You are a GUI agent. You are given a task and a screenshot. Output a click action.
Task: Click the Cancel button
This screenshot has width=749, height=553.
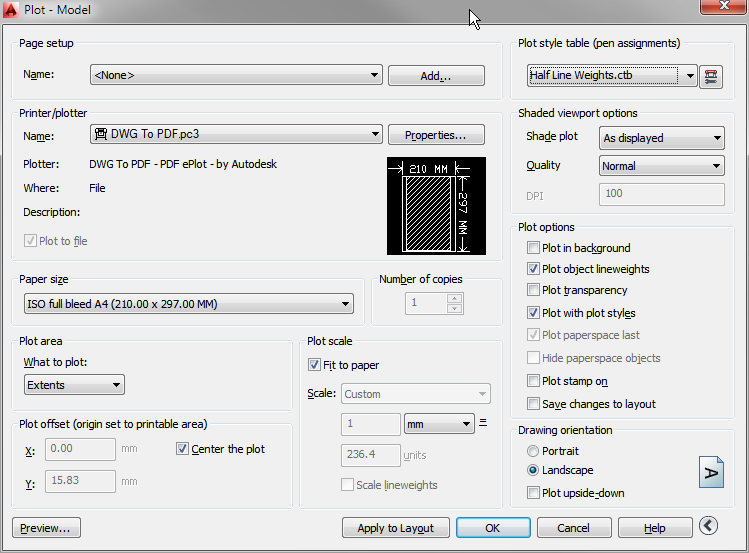(574, 528)
